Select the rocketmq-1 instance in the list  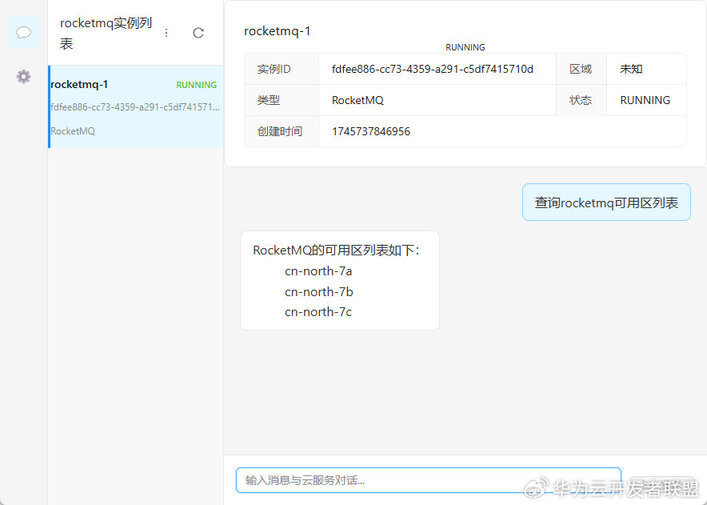click(x=136, y=107)
